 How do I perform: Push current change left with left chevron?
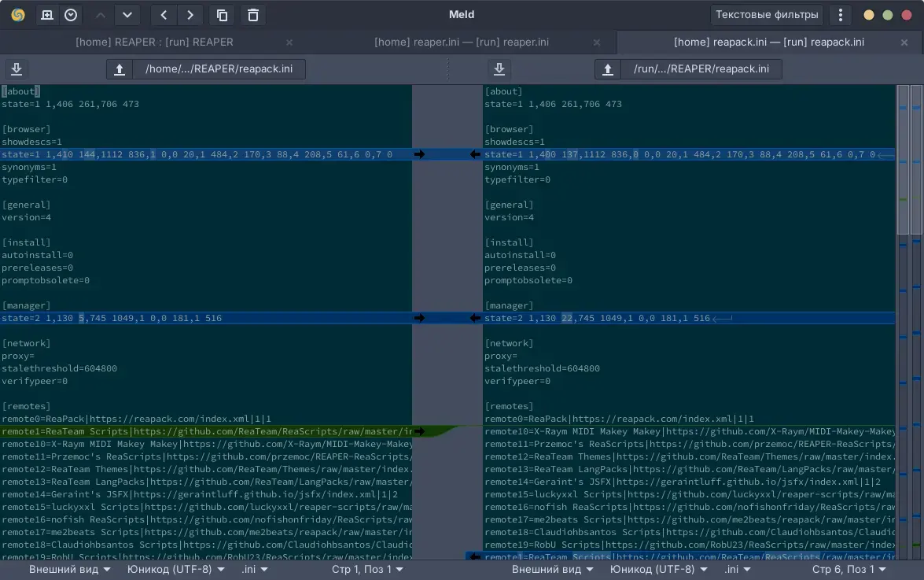click(164, 15)
